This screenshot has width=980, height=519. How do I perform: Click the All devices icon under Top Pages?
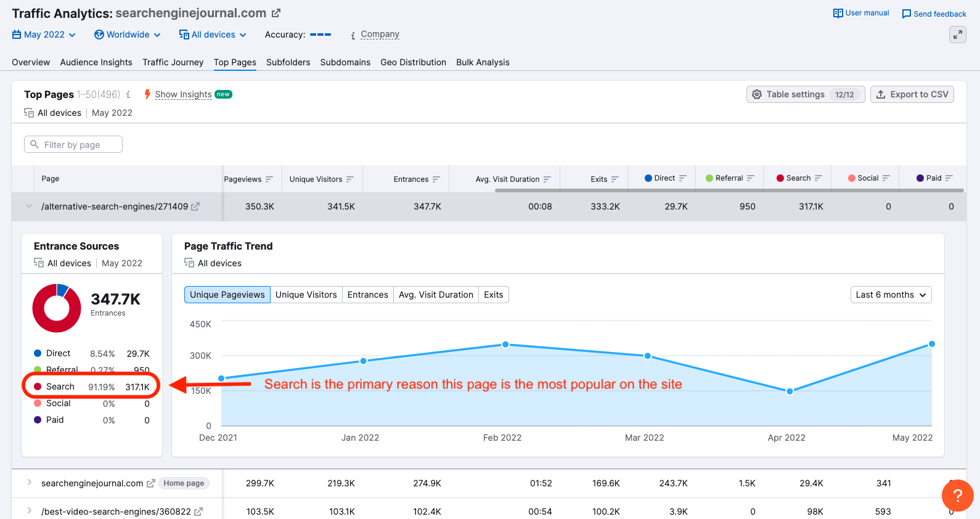(x=29, y=113)
